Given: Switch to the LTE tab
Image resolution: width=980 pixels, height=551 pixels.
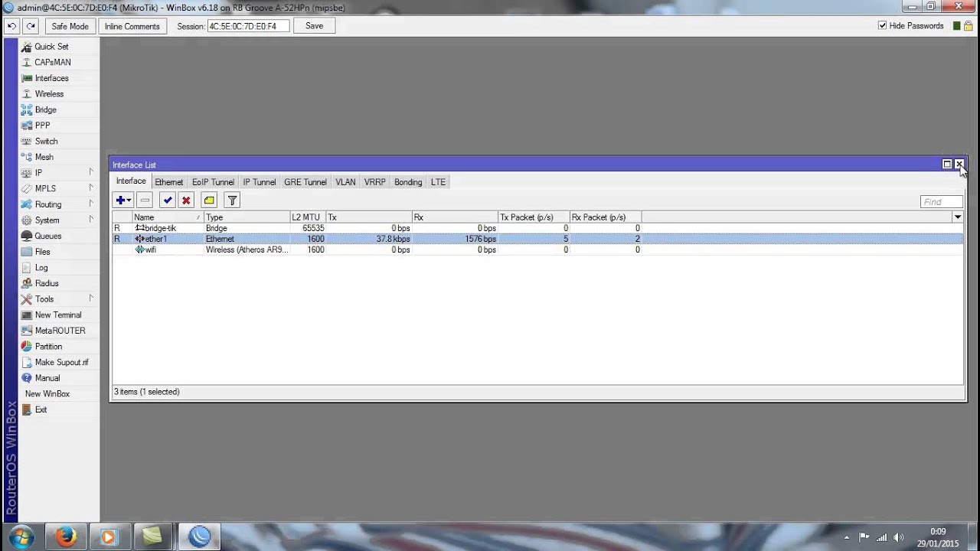Looking at the screenshot, I should (438, 182).
